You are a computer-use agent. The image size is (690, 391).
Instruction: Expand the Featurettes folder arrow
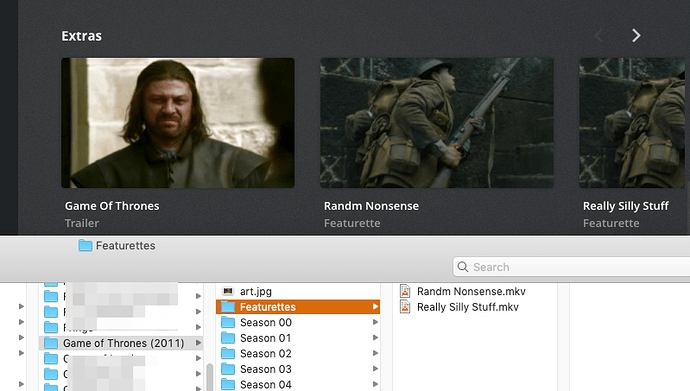coord(375,307)
